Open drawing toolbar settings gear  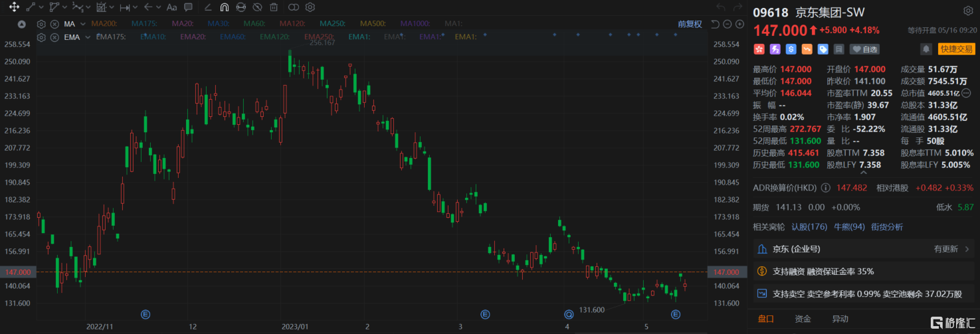[310, 7]
